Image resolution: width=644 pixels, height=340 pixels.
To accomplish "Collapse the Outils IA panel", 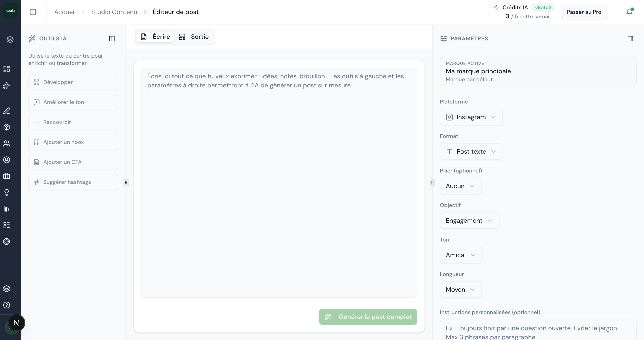I will click(112, 39).
